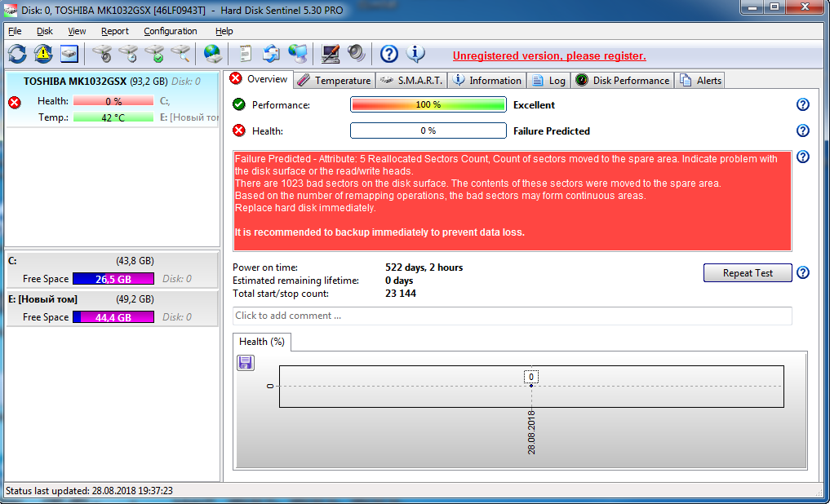Click the save floppy icon in Health graph
This screenshot has width=830, height=504.
(245, 363)
